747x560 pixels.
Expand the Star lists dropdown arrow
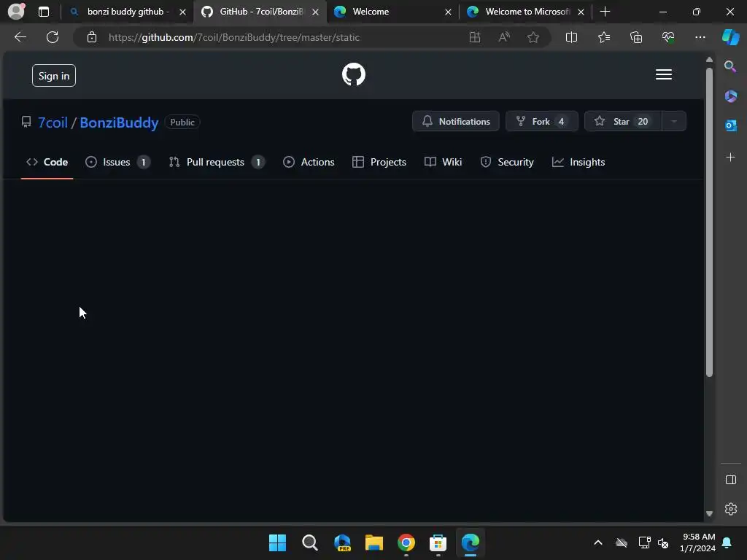pyautogui.click(x=674, y=122)
